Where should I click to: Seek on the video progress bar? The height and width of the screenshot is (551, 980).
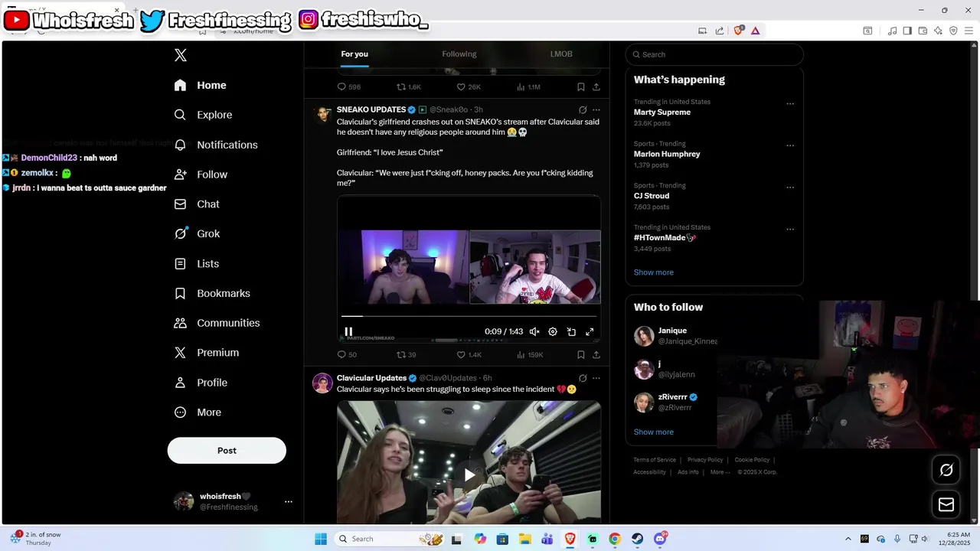pyautogui.click(x=469, y=315)
